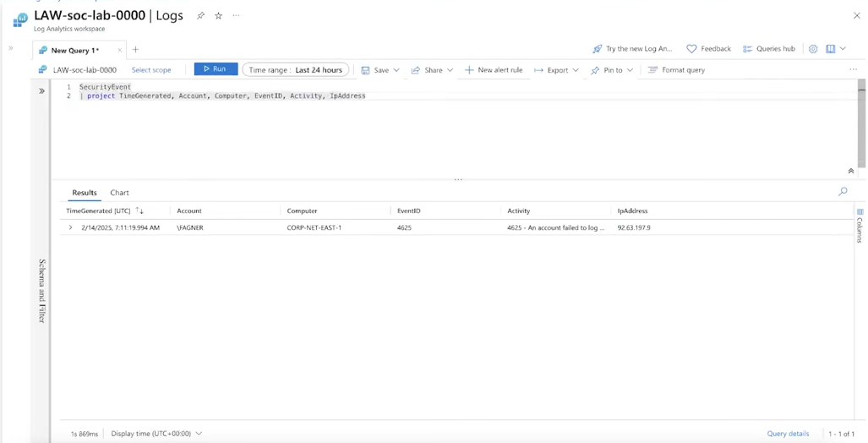Click the SecurityEvent line in the editor
Image resolution: width=868 pixels, height=443 pixels.
pos(105,87)
